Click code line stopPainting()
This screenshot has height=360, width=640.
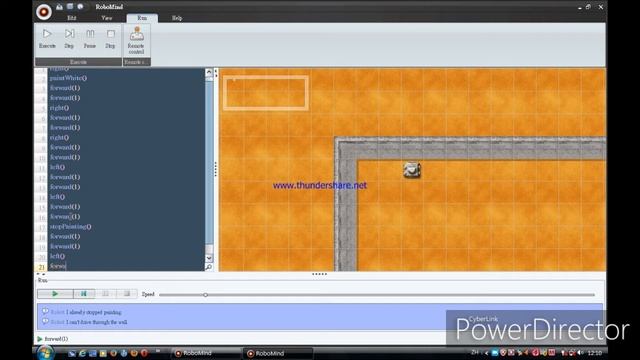point(70,227)
